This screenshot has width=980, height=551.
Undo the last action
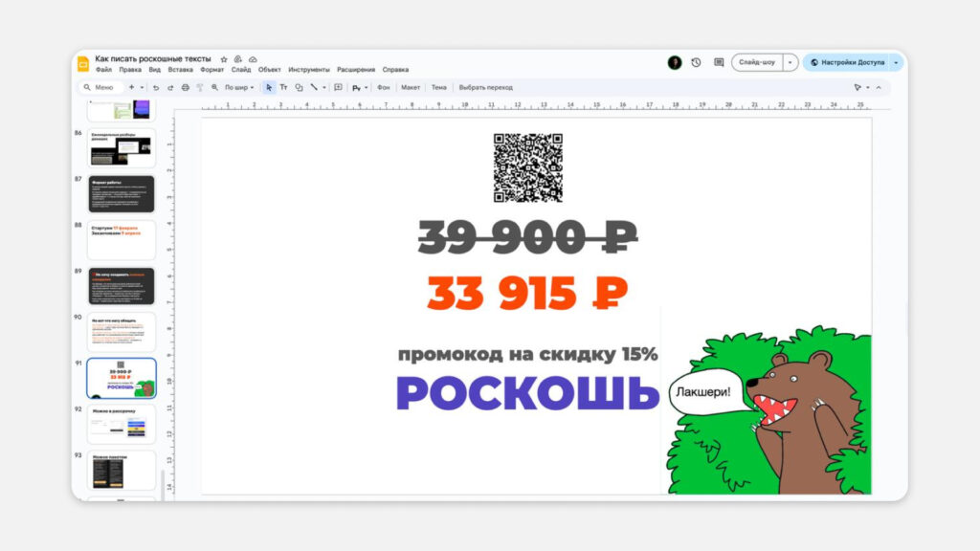(x=156, y=87)
